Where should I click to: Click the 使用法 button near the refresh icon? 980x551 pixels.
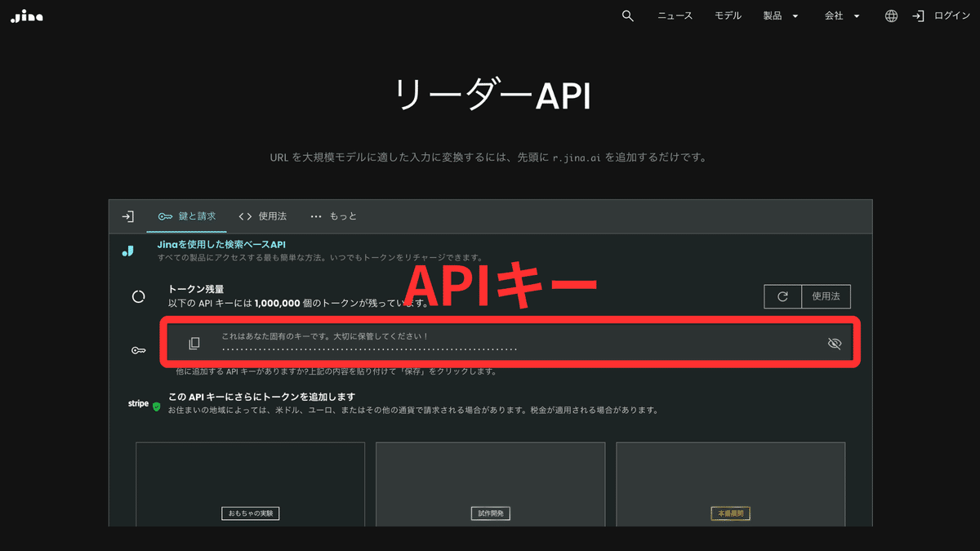(826, 296)
